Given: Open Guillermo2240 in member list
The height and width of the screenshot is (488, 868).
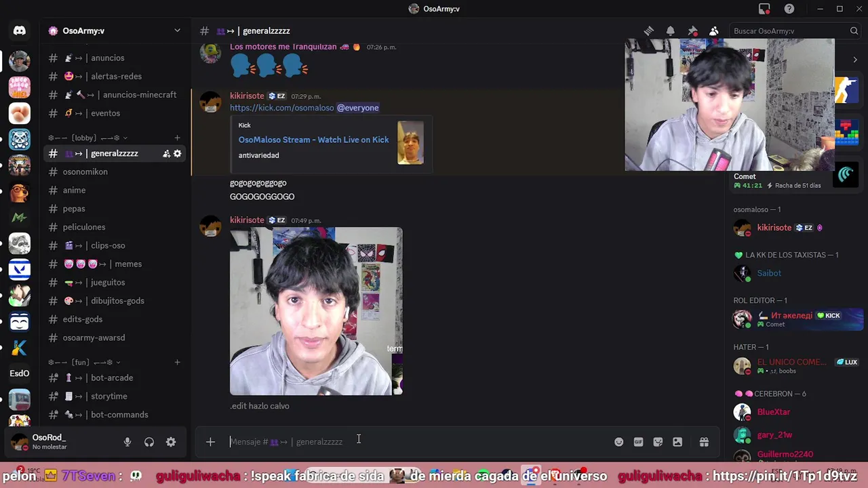Looking at the screenshot, I should [797, 455].
